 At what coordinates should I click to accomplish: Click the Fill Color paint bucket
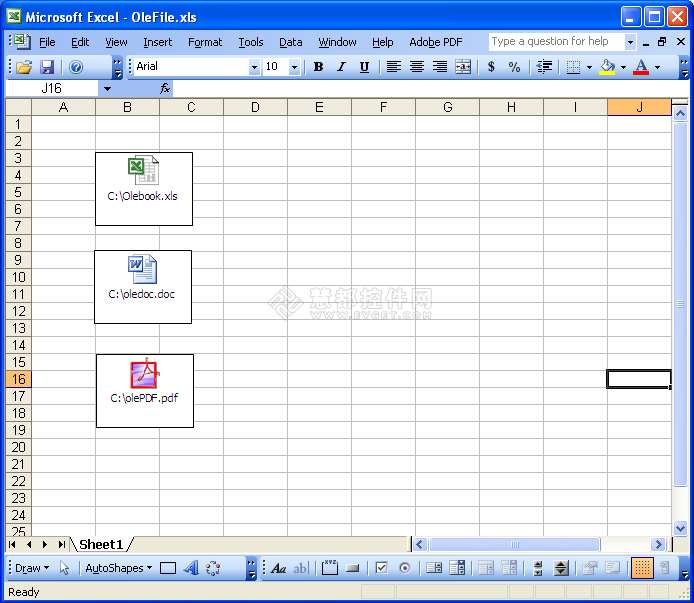click(607, 67)
